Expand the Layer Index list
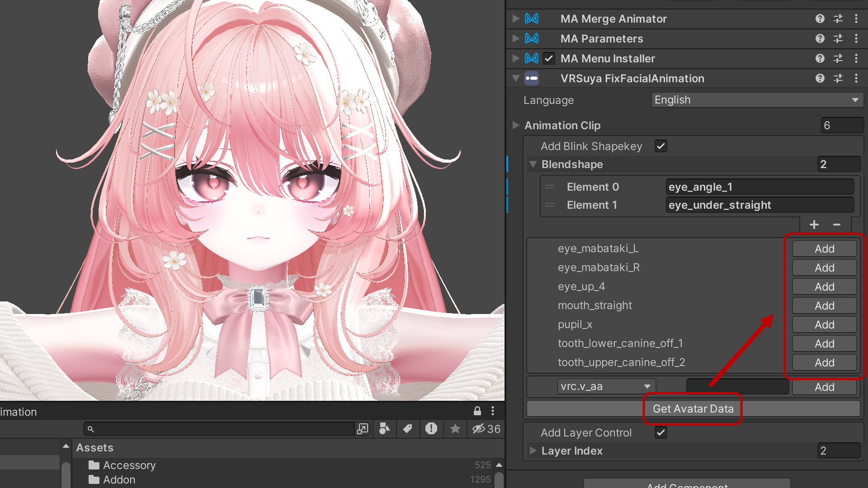This screenshot has width=868, height=488. pos(533,450)
